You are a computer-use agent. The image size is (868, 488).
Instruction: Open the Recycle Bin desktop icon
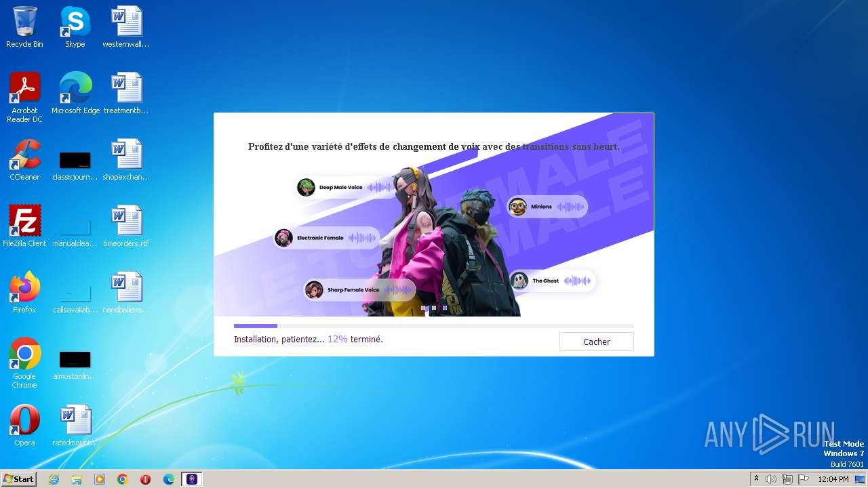(24, 27)
